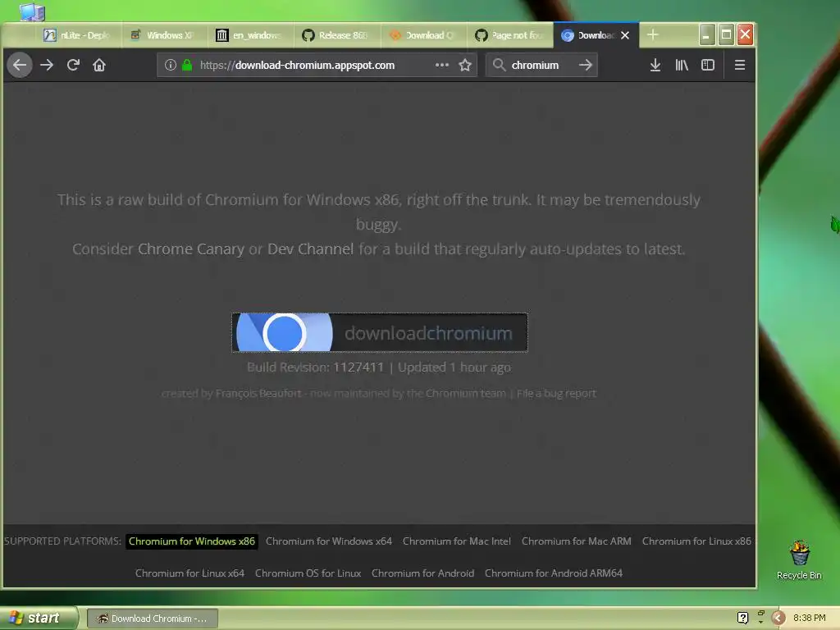Select Chromium OS for Linux platform
Viewport: 840px width, 630px height.
click(308, 573)
